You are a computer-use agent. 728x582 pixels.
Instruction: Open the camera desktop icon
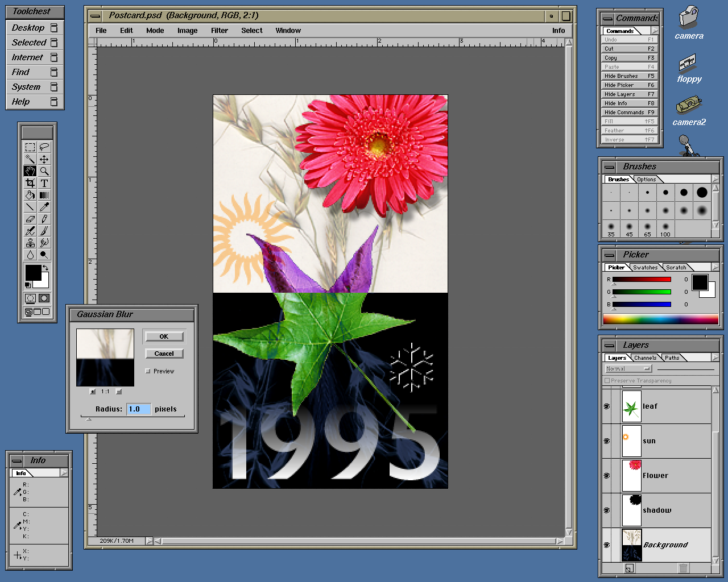pos(689,23)
